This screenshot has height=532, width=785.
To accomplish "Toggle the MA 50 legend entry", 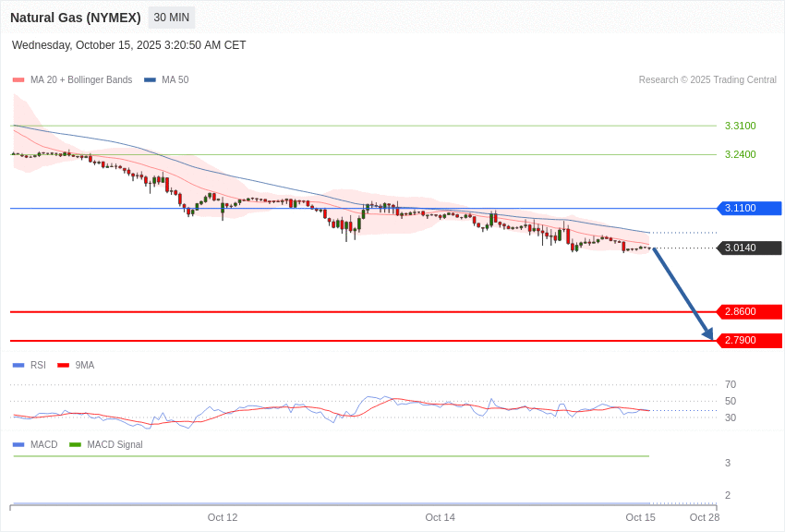I will (x=166, y=80).
